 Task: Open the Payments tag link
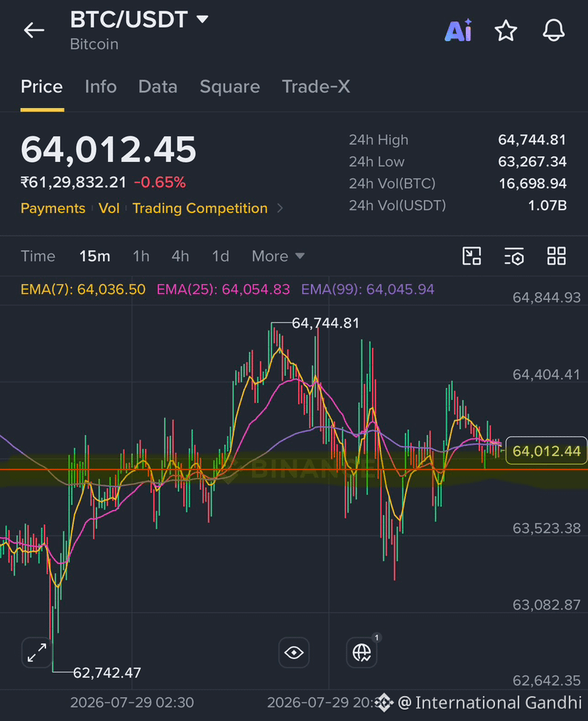pyautogui.click(x=53, y=208)
